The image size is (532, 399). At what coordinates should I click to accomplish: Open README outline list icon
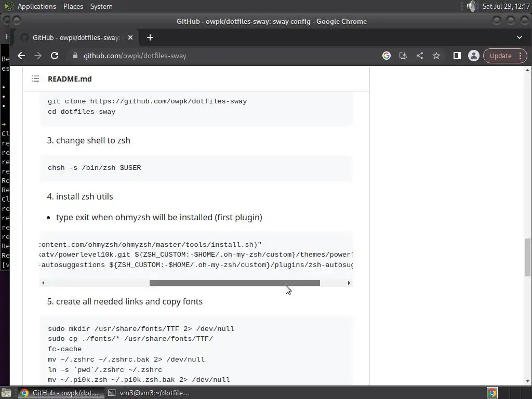point(35,79)
